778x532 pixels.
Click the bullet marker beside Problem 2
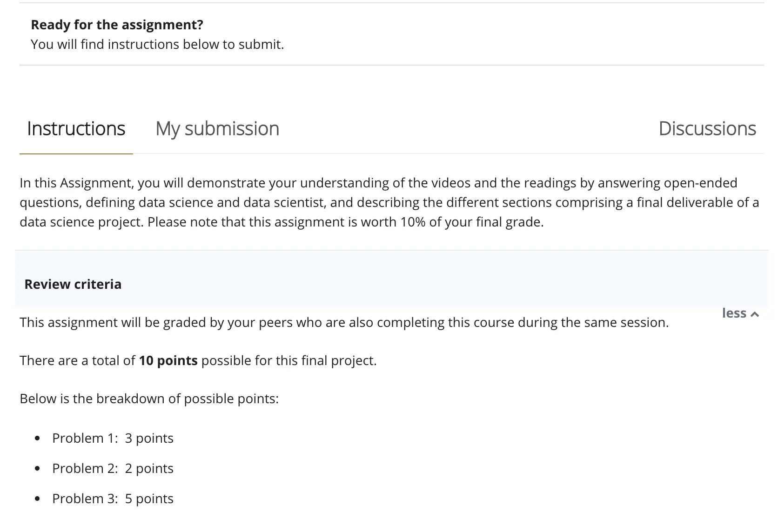38,468
